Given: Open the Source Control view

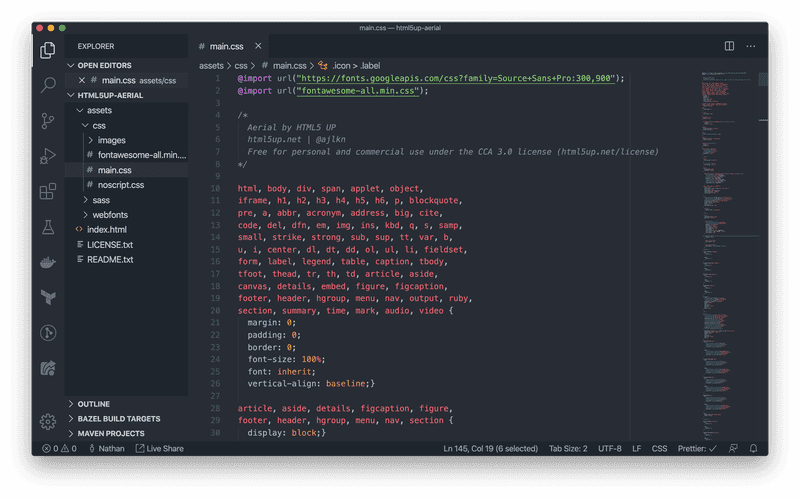Looking at the screenshot, I should (x=47, y=120).
